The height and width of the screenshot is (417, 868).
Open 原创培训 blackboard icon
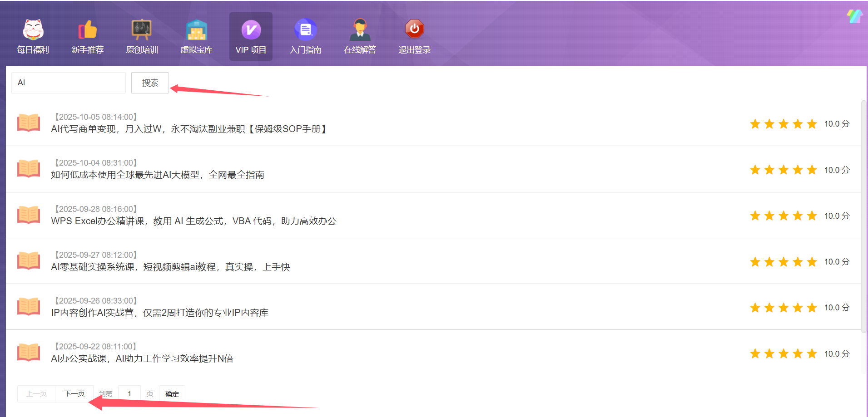pyautogui.click(x=142, y=30)
